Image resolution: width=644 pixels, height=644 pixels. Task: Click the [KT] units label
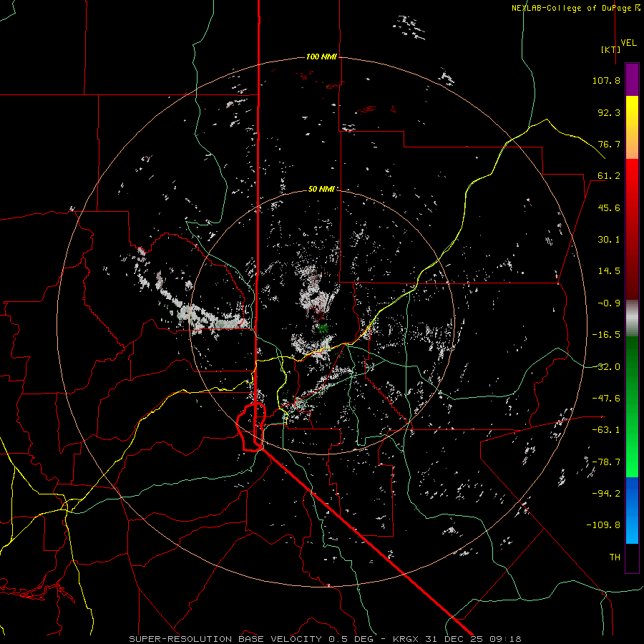point(611,49)
